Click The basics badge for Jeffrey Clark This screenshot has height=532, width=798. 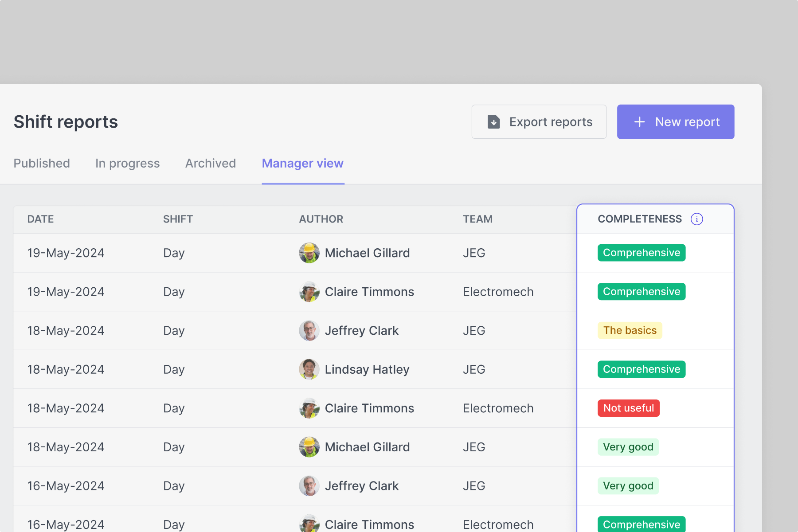click(630, 331)
